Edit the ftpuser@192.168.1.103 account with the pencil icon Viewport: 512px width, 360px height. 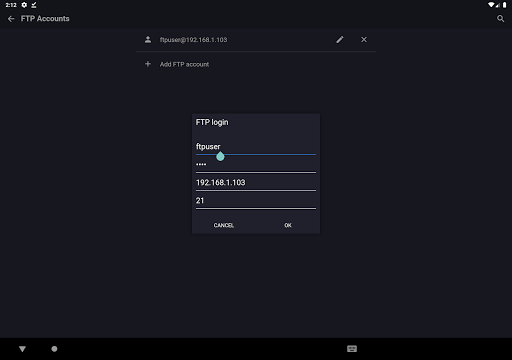click(x=340, y=40)
